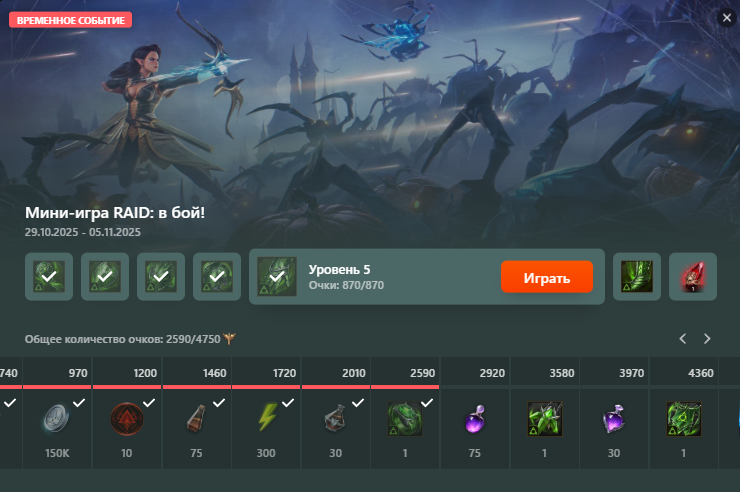
Task: Click the purple potion 30 reward at 3970
Action: 614,418
